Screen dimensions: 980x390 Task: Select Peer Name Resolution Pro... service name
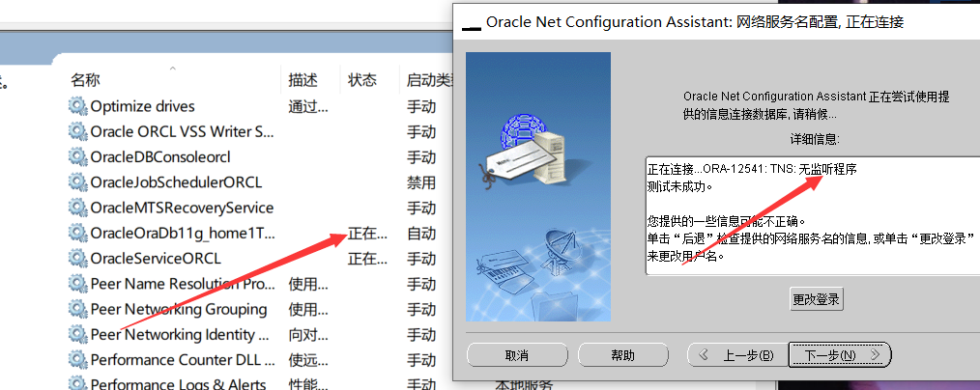[x=183, y=284]
